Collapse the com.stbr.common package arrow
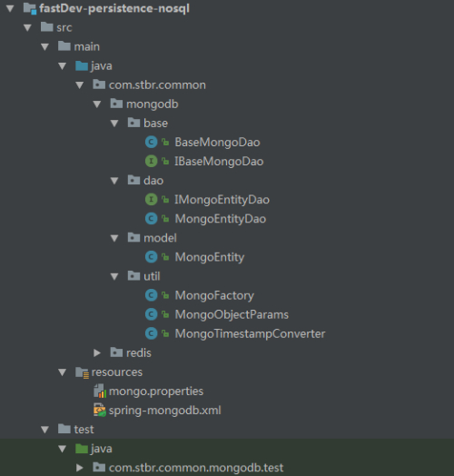Screen dimensions: 454x476 coord(80,85)
